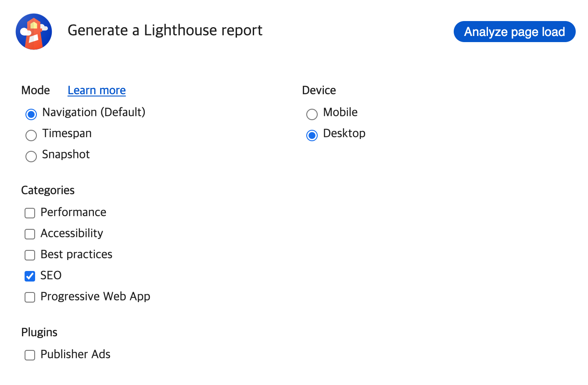Click the Analyze page load button
Screen dimensions: 588x385
[514, 32]
